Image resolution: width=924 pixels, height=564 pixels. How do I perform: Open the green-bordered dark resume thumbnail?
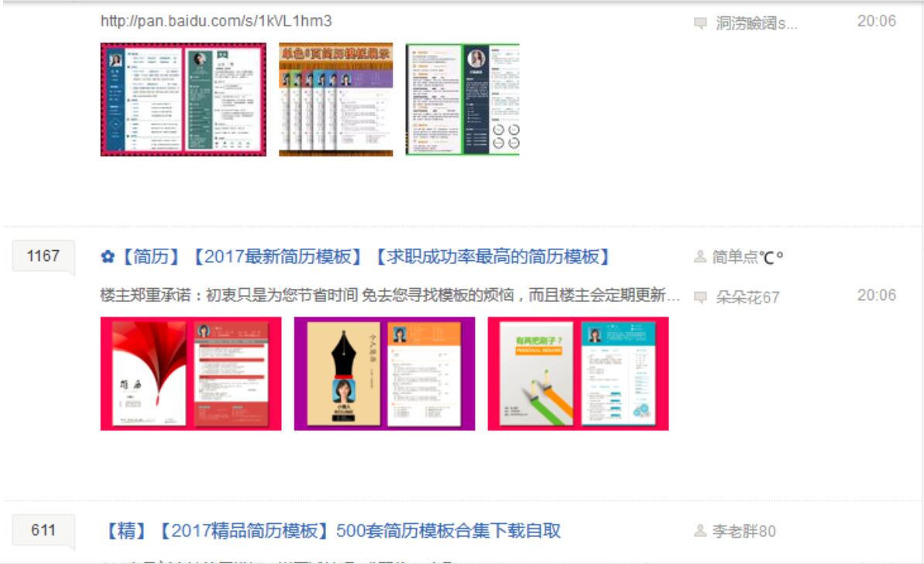click(x=462, y=99)
